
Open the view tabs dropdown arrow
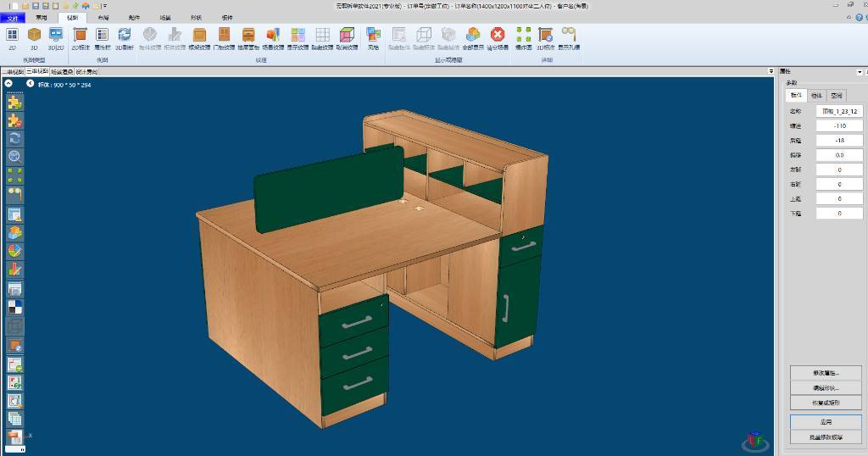click(771, 71)
